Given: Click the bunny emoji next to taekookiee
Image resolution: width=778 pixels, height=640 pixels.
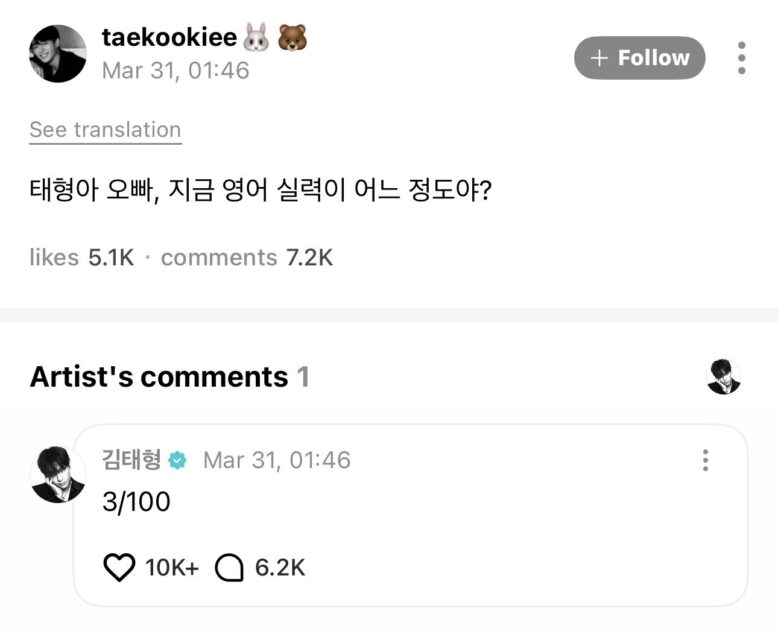Looking at the screenshot, I should (x=257, y=38).
